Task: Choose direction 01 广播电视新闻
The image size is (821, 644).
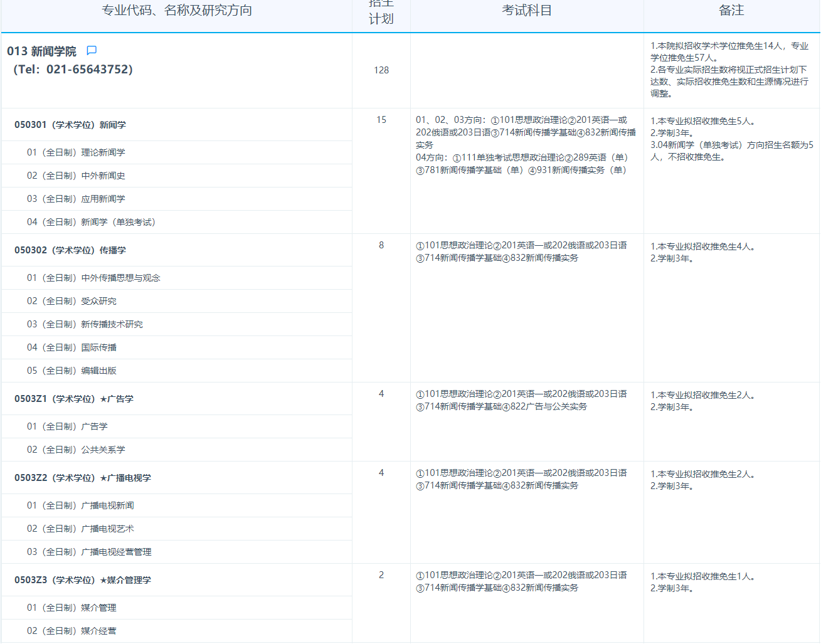Action: (80, 505)
